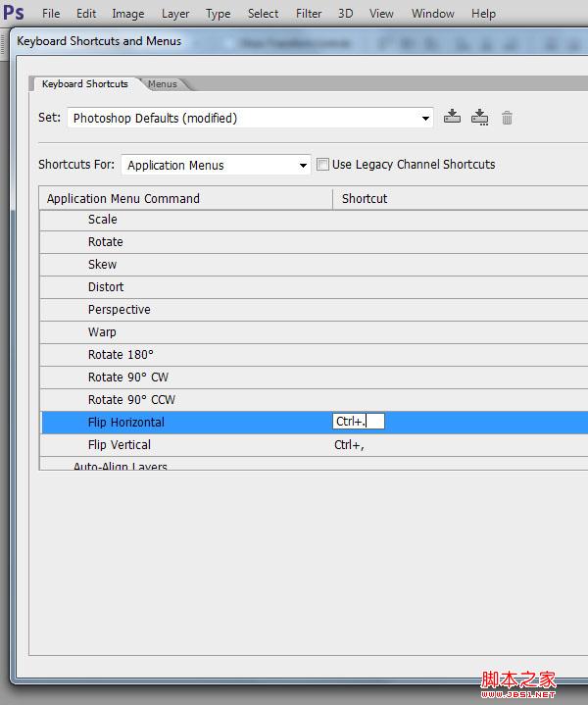
Task: Select the Distort command row
Action: click(314, 287)
